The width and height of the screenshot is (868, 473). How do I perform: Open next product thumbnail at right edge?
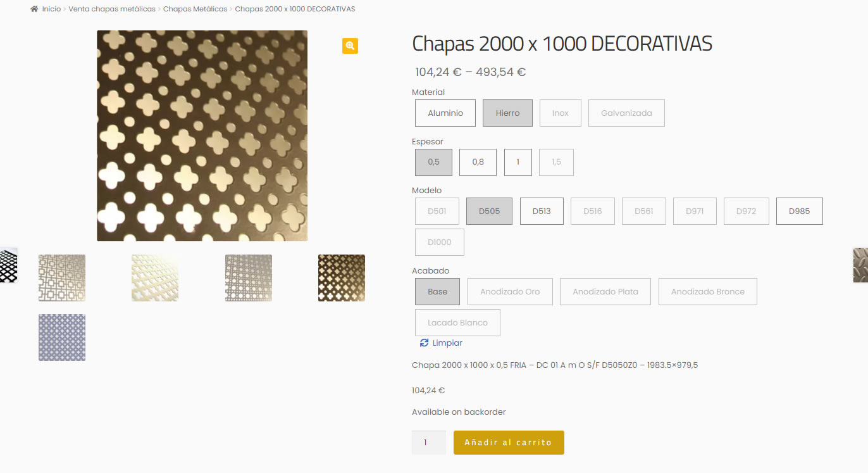860,265
